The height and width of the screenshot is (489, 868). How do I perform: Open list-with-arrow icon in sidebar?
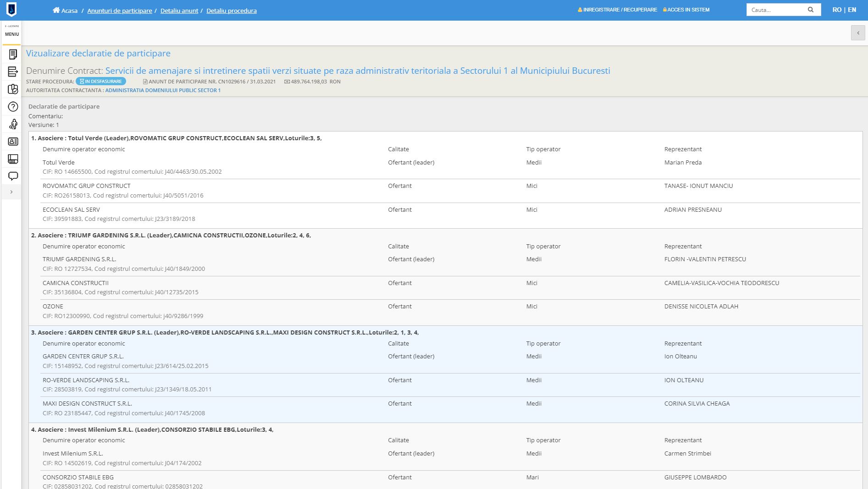[13, 71]
